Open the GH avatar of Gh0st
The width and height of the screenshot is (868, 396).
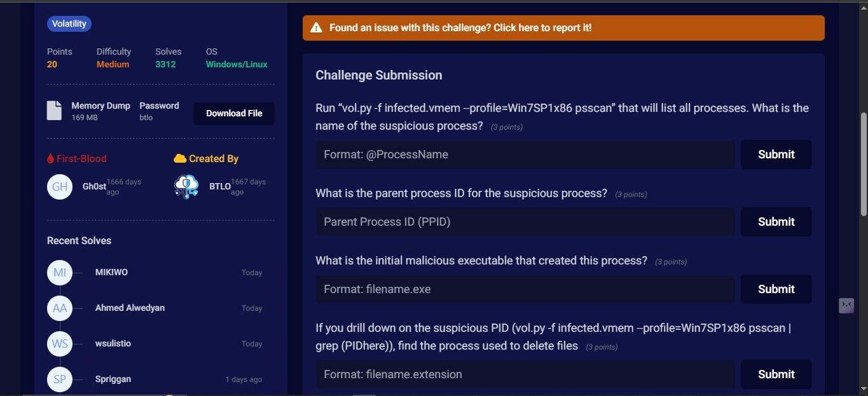(x=60, y=187)
